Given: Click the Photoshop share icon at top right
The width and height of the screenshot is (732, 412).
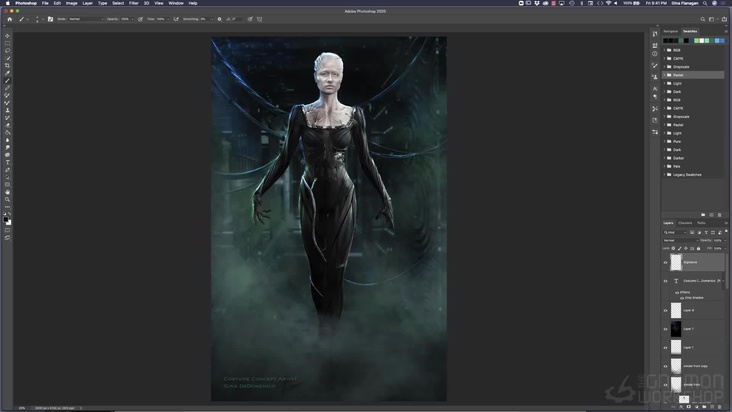Looking at the screenshot, I should (x=724, y=19).
